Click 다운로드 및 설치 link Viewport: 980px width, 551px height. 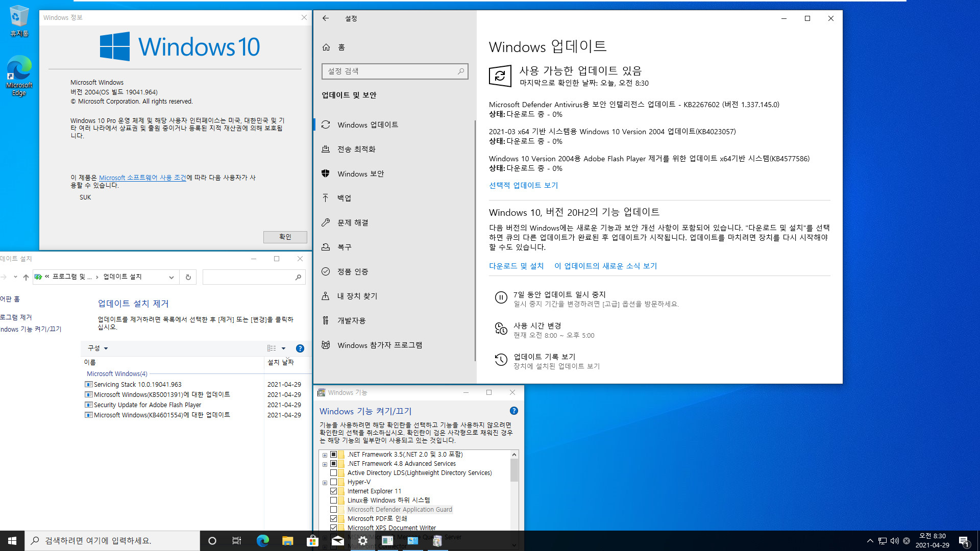tap(516, 266)
